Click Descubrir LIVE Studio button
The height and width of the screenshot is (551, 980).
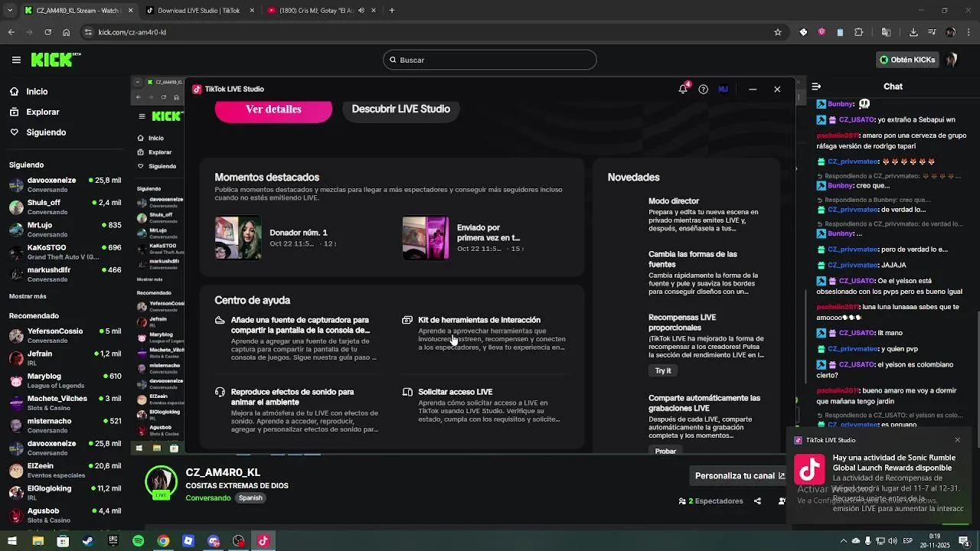pos(400,109)
